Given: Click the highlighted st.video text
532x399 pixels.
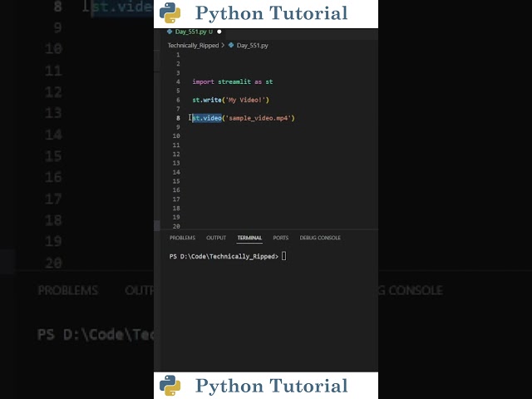Looking at the screenshot, I should point(207,118).
